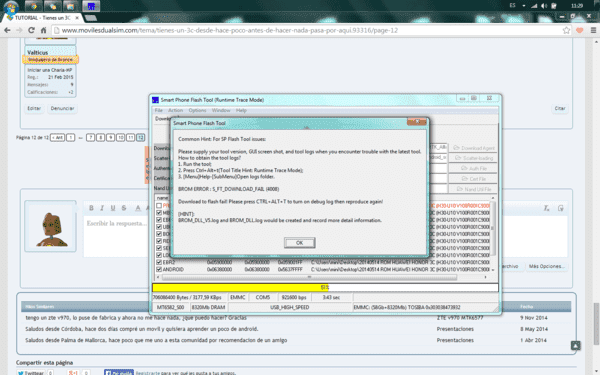
Task: Go to forum page 1
Action: [70, 137]
